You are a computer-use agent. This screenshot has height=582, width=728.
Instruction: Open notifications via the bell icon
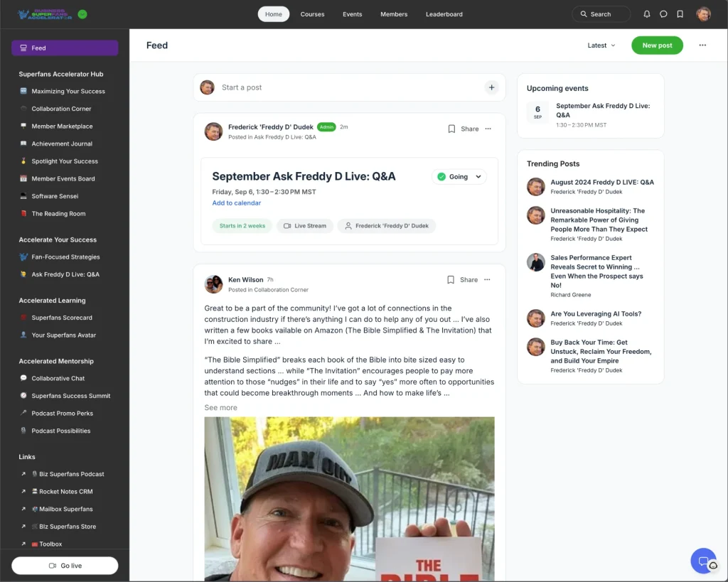coord(646,14)
